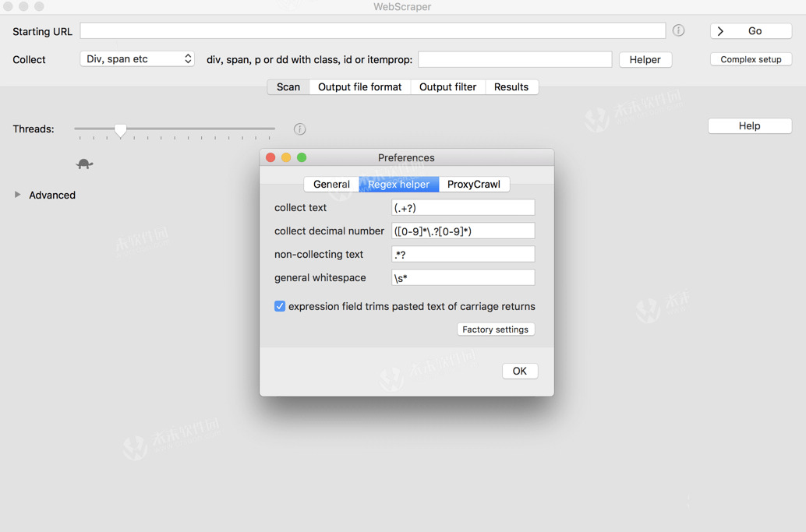Click the info icon next to Threads slider
This screenshot has width=806, height=532.
[299, 129]
